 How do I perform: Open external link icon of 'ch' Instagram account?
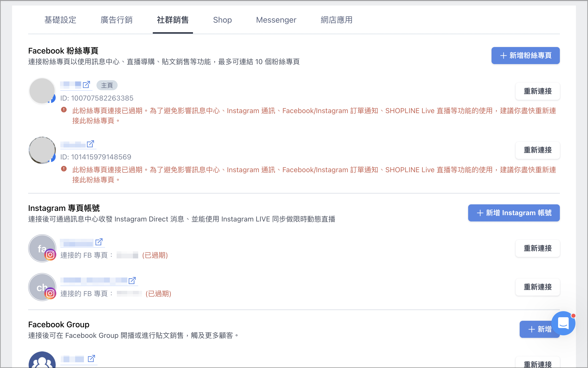tap(132, 280)
